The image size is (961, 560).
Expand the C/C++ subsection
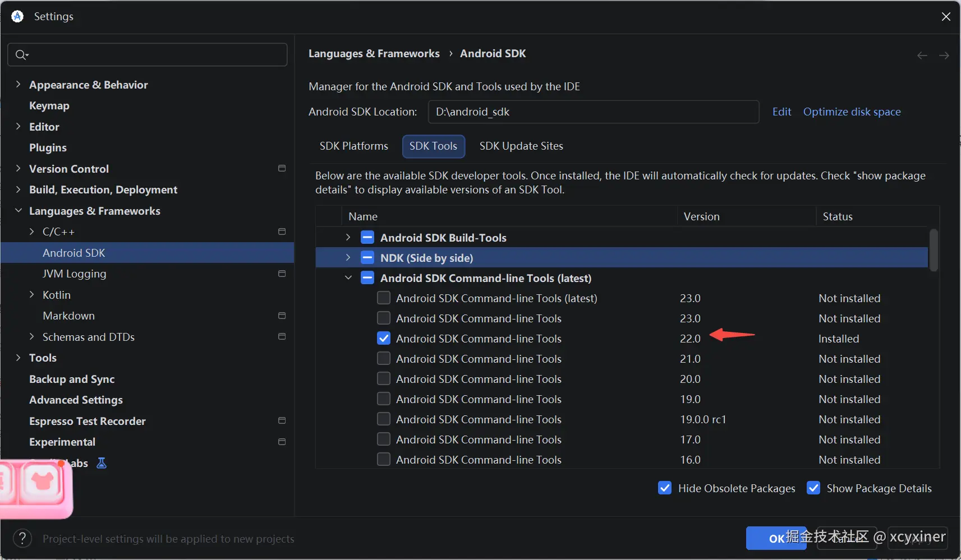coord(31,232)
